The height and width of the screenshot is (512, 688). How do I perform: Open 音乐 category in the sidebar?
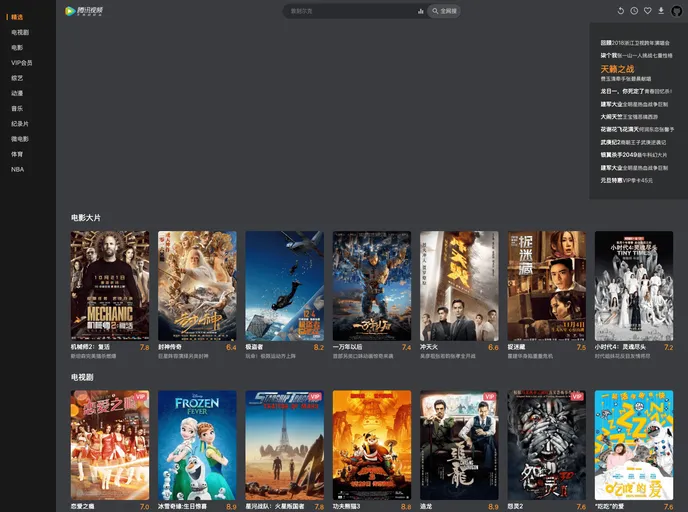pos(17,108)
